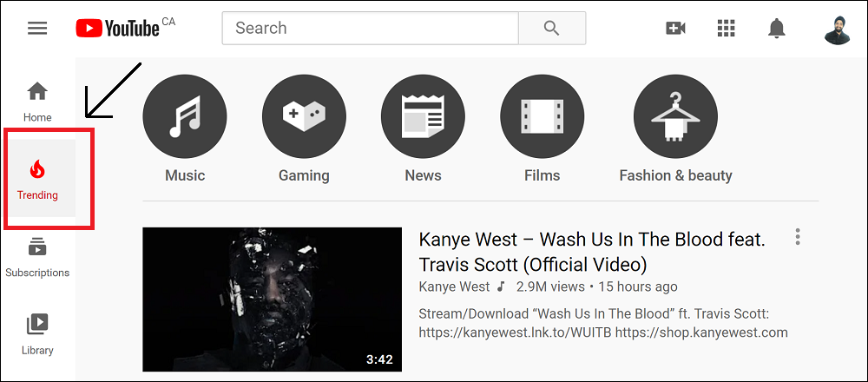Click the search magnifier button

(x=551, y=29)
